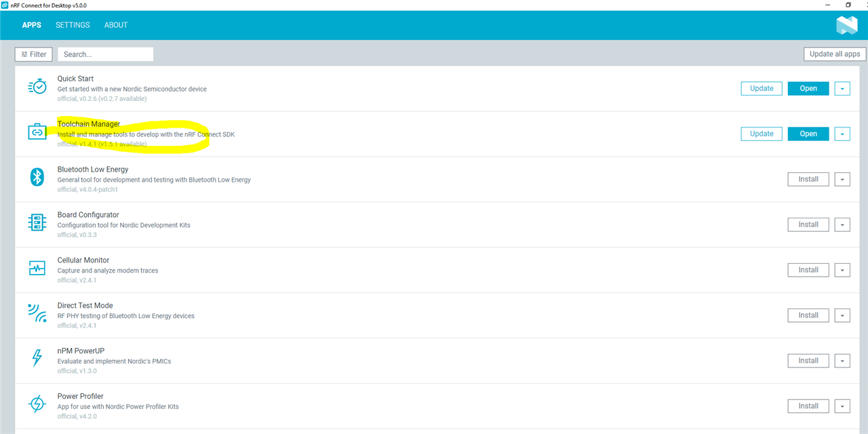
Task: Expand Quick Start dropdown arrow
Action: pos(842,88)
